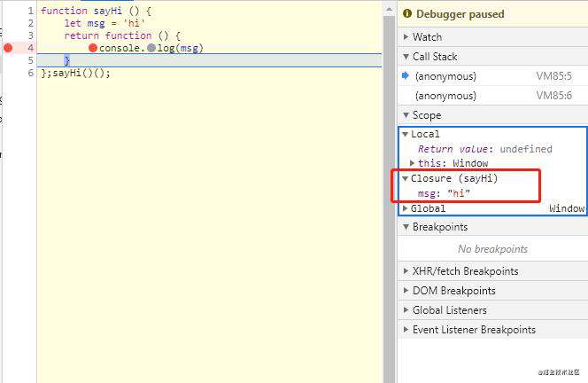
Task: Click line number 3 in gutter
Action: point(31,35)
